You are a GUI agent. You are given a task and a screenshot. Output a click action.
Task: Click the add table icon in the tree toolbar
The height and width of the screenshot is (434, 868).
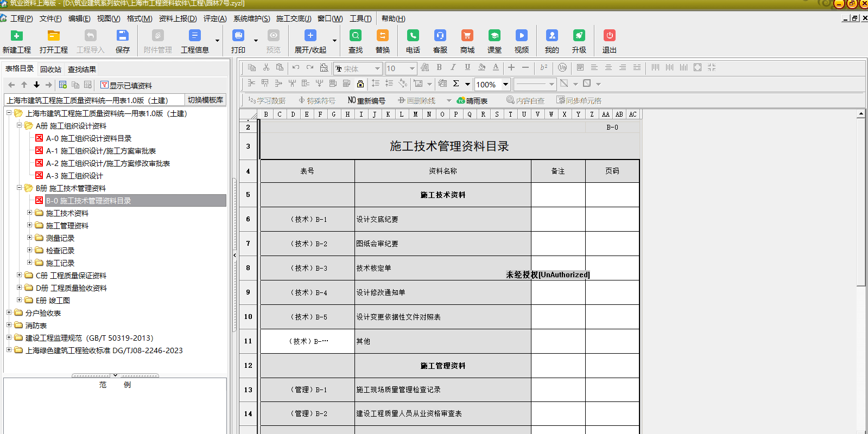pos(63,85)
